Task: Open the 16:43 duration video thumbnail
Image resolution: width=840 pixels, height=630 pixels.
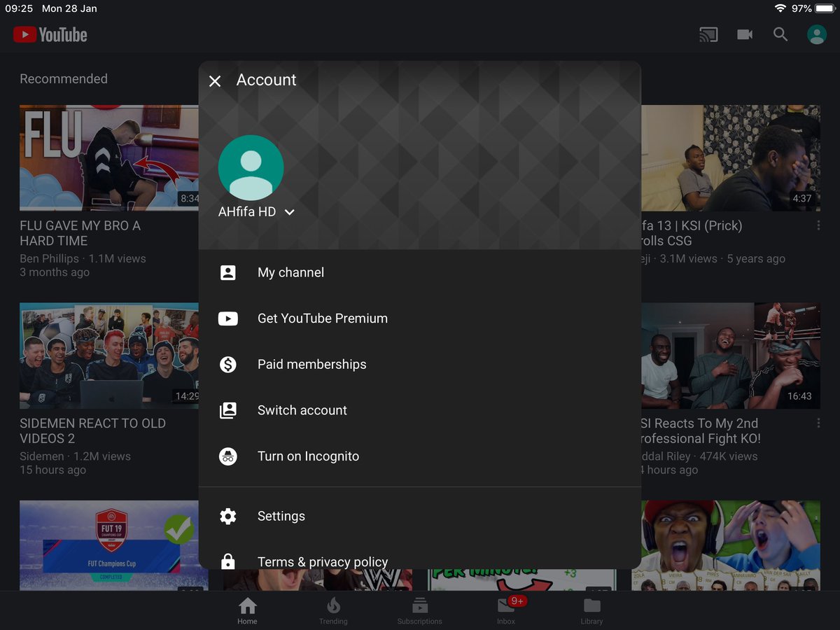Action: 731,356
